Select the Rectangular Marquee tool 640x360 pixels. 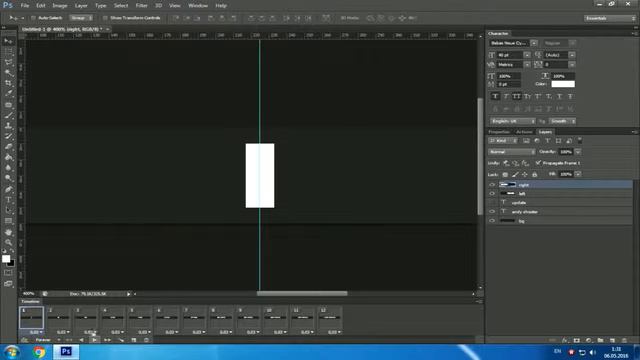pos(8,51)
